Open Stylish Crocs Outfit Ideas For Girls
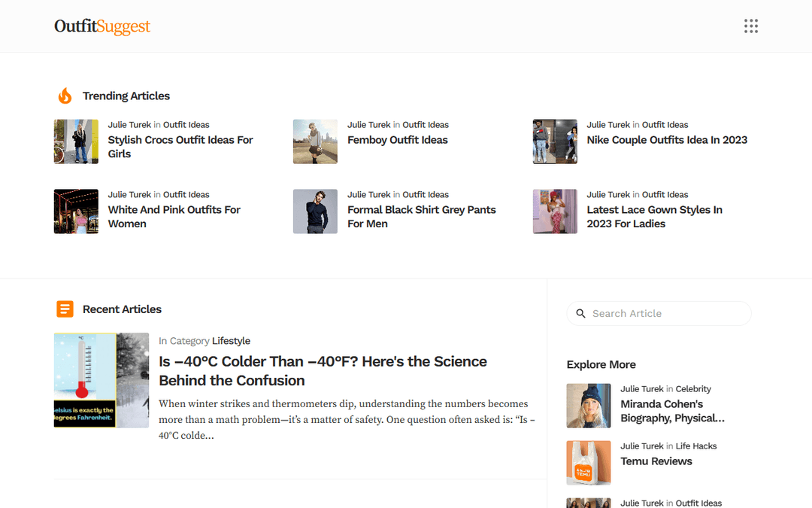Viewport: 812px width, 508px height. click(180, 147)
